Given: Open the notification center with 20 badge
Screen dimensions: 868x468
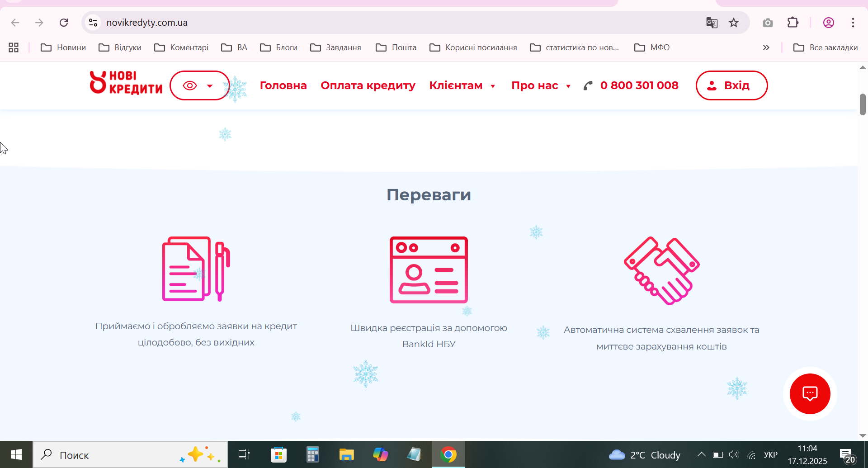Looking at the screenshot, I should coord(847,456).
